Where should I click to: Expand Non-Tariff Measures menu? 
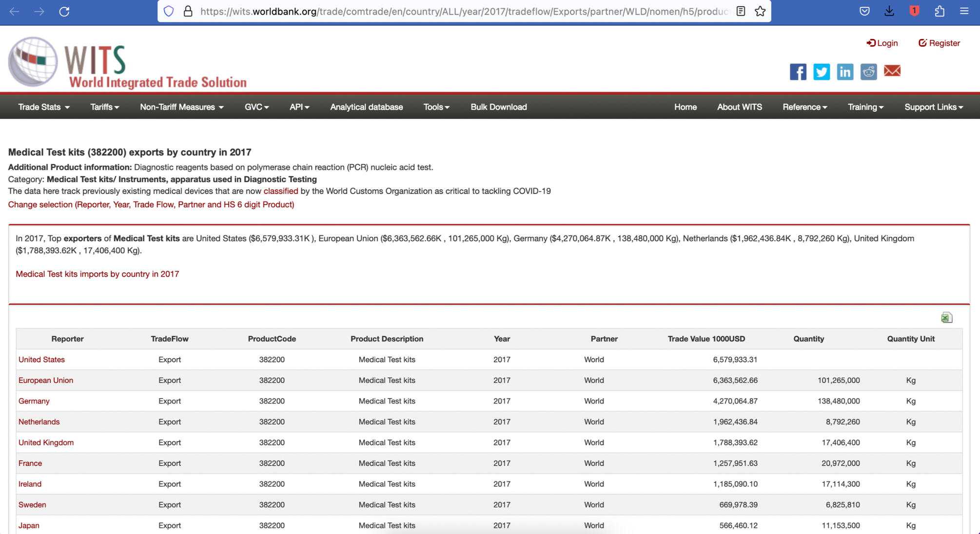click(181, 107)
